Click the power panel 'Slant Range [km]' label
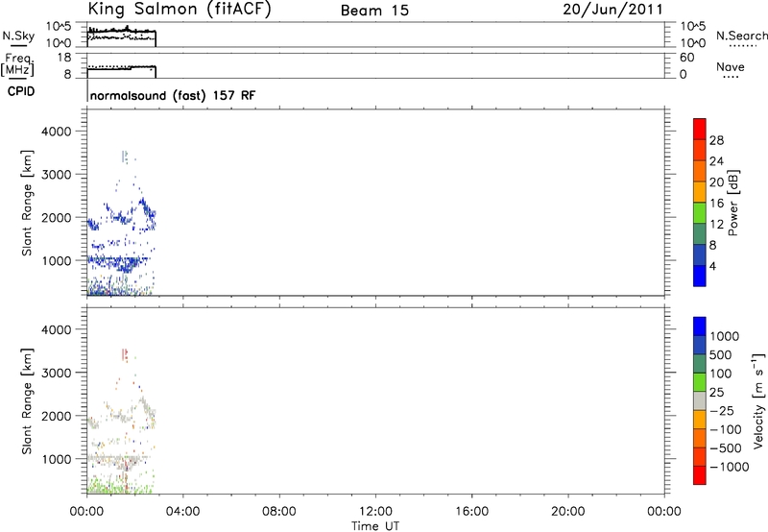 pyautogui.click(x=28, y=203)
